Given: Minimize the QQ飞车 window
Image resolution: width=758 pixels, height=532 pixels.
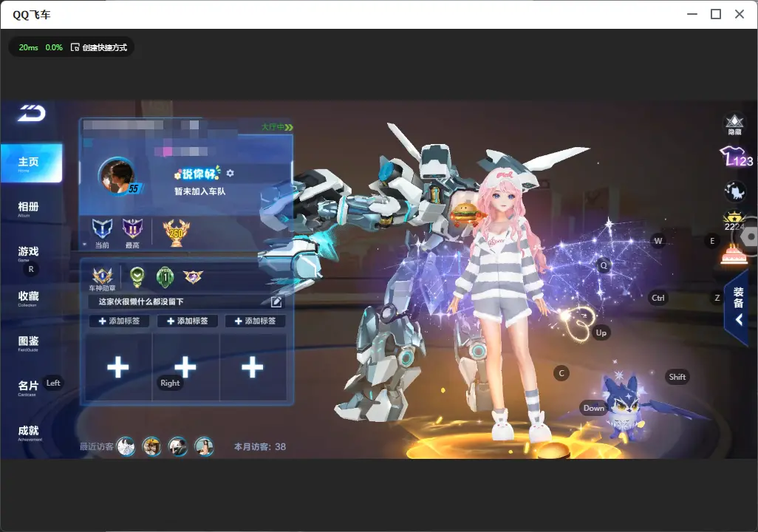Looking at the screenshot, I should coord(692,15).
